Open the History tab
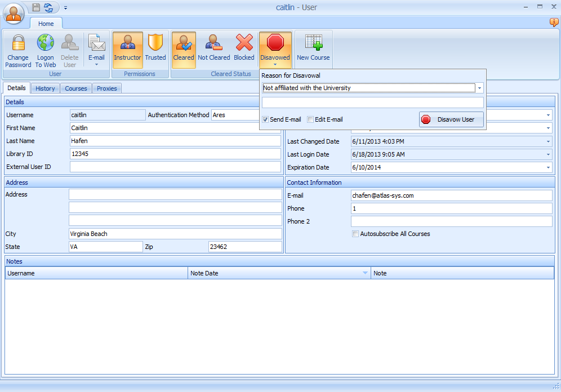The image size is (561, 392). click(45, 88)
